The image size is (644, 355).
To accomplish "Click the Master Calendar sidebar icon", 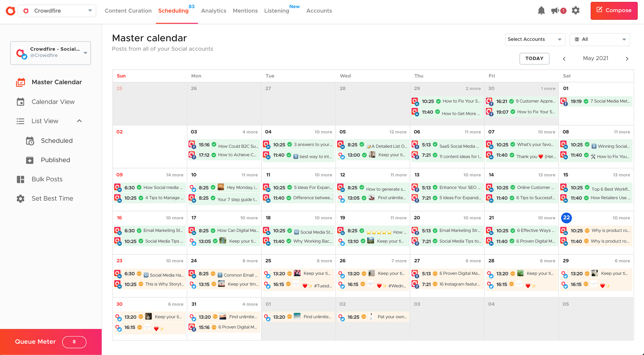I will [x=20, y=82].
